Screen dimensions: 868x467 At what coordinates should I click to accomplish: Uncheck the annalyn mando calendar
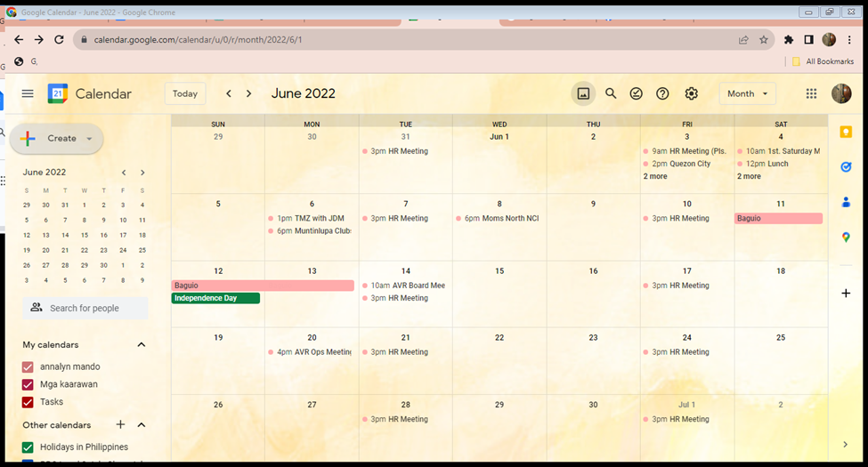coord(28,366)
